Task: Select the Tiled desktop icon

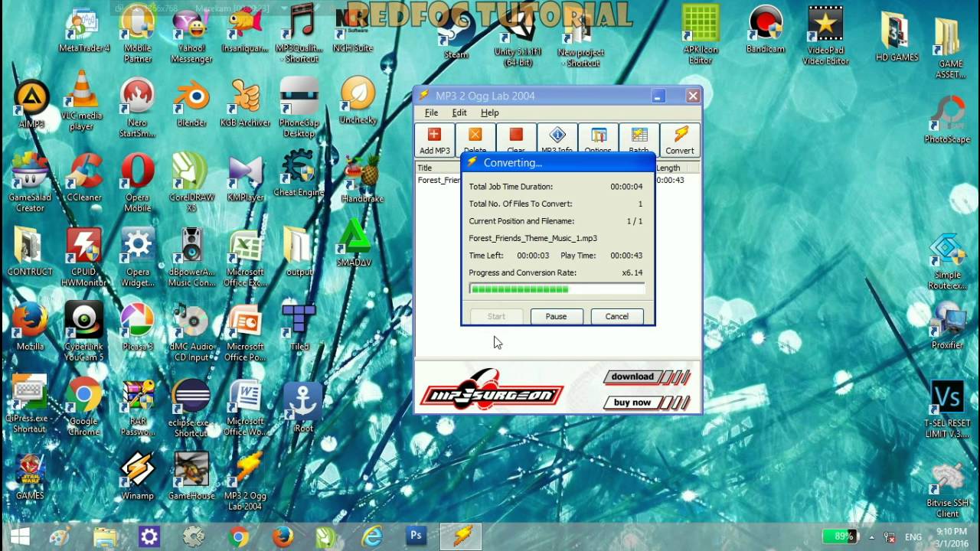Action: pyautogui.click(x=299, y=328)
